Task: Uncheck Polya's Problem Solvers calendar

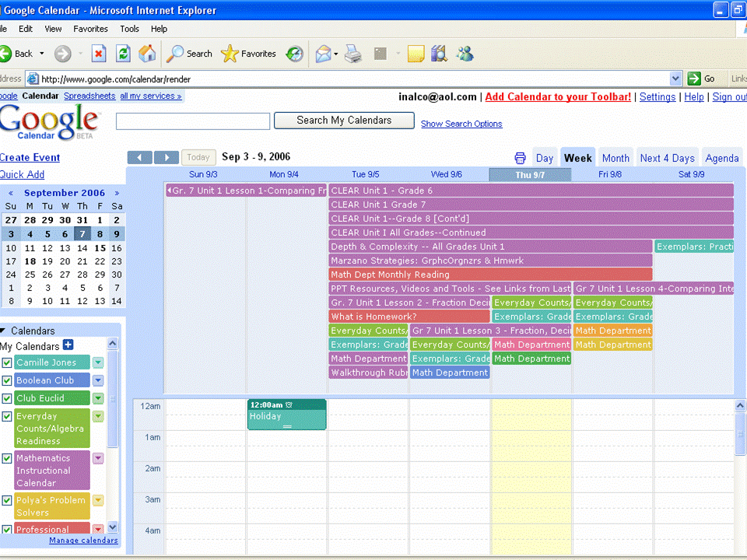Action: tap(7, 500)
